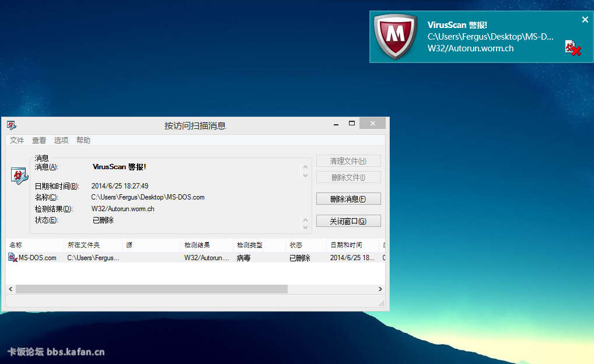Click the horizontal scrollbar right arrow
This screenshot has height=364, width=594.
(380, 289)
